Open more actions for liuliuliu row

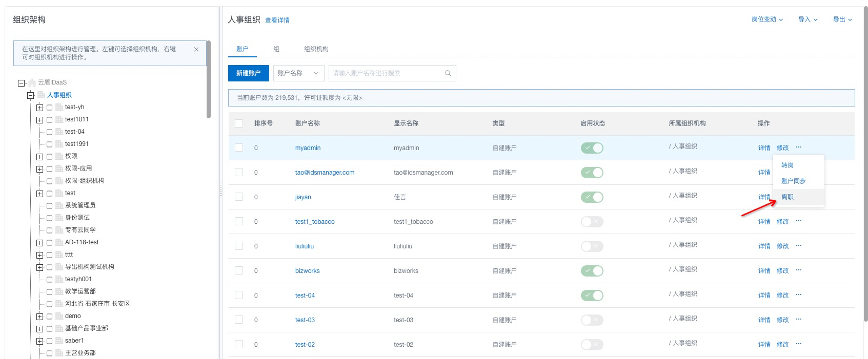click(x=798, y=246)
